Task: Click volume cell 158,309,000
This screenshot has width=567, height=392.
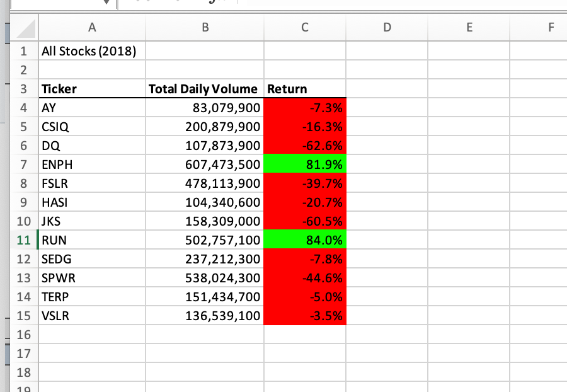Action: (x=205, y=221)
